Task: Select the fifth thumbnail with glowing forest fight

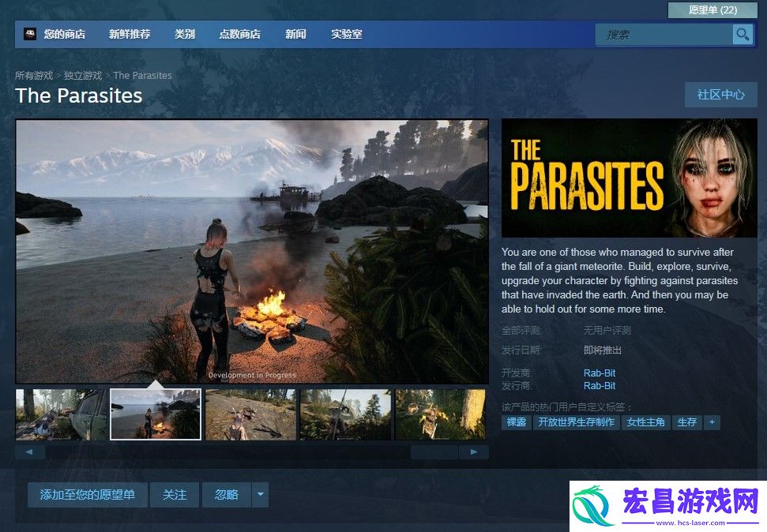Action: 440,414
